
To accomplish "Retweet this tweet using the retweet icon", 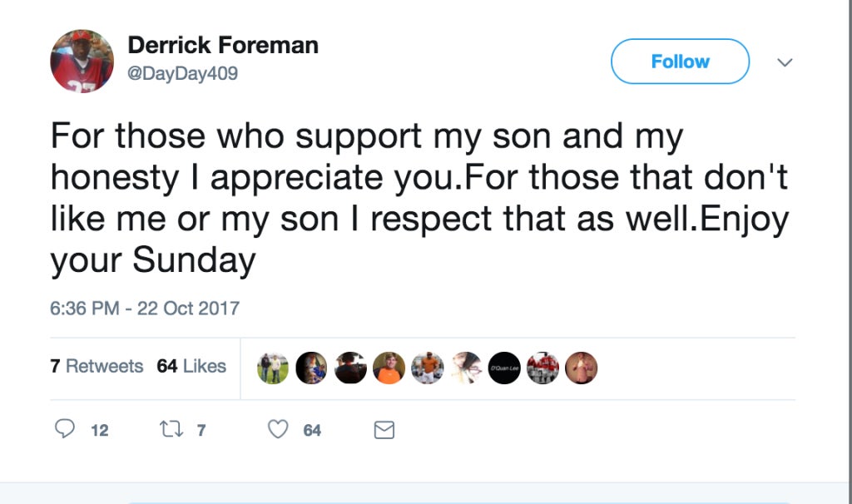I will coord(171,430).
